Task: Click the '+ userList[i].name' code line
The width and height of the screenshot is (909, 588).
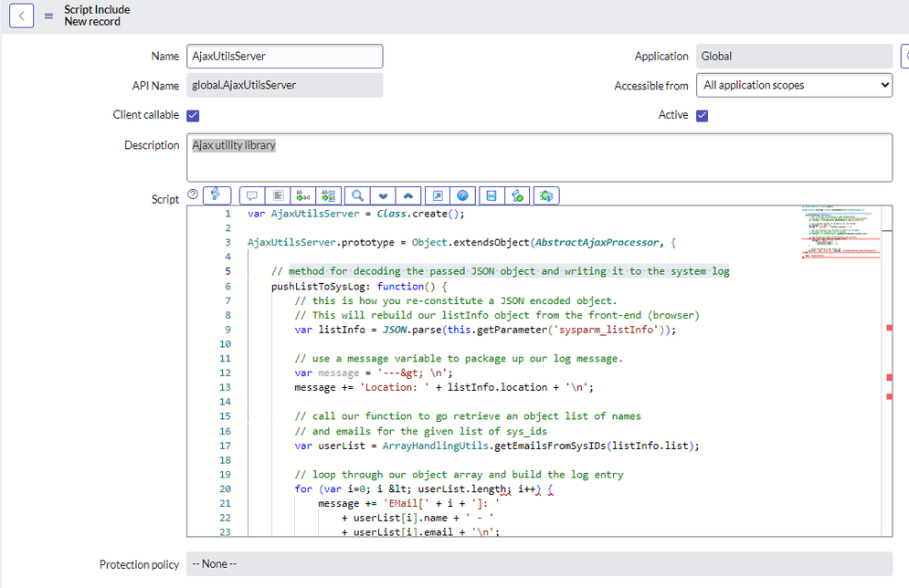Action: (x=418, y=518)
